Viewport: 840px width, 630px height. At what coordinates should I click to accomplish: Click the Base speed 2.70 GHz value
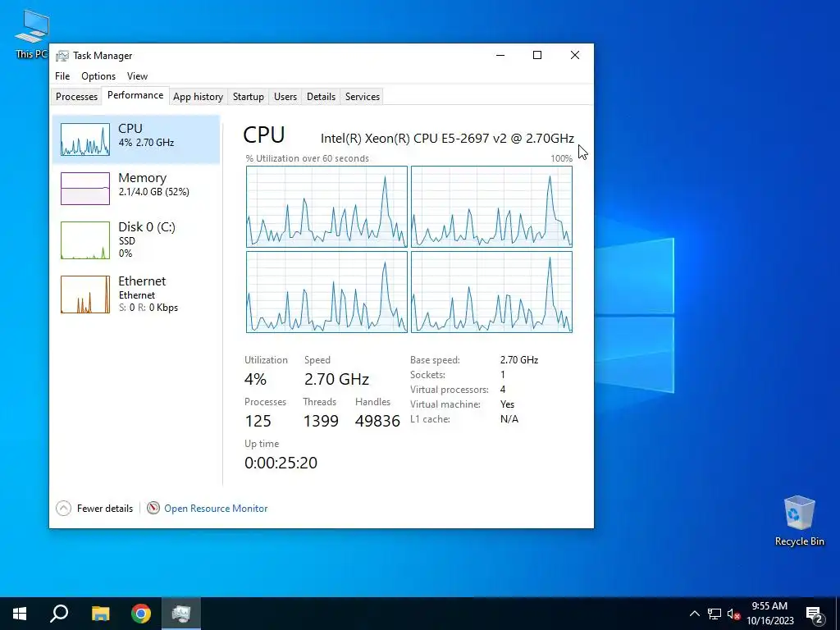tap(519, 360)
